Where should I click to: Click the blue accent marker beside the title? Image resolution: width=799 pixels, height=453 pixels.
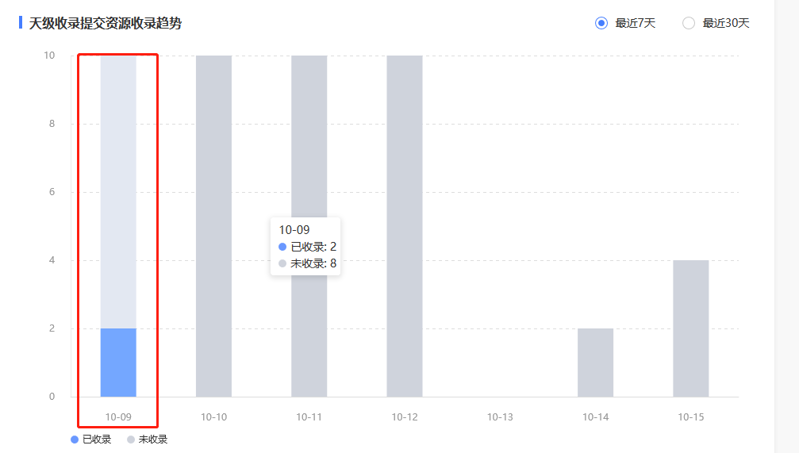[21, 22]
